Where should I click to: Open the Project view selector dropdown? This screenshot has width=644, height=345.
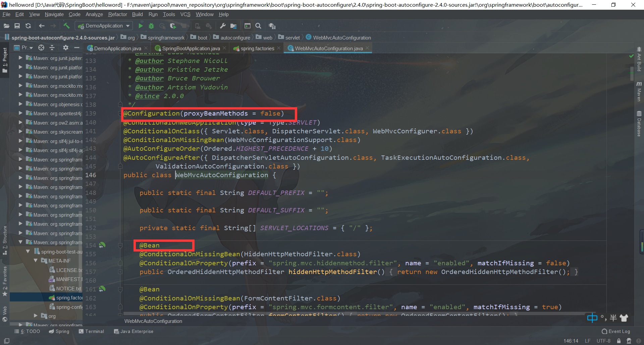[x=23, y=48]
